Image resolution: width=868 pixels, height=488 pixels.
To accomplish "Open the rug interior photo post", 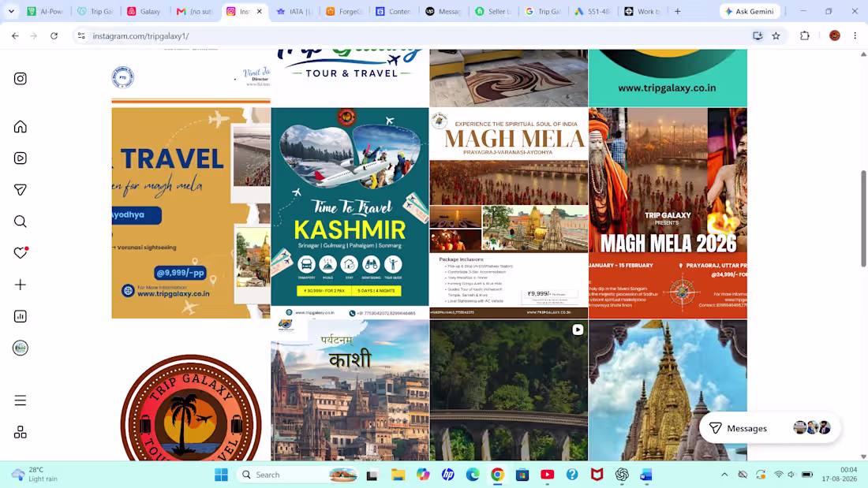I will [x=509, y=78].
